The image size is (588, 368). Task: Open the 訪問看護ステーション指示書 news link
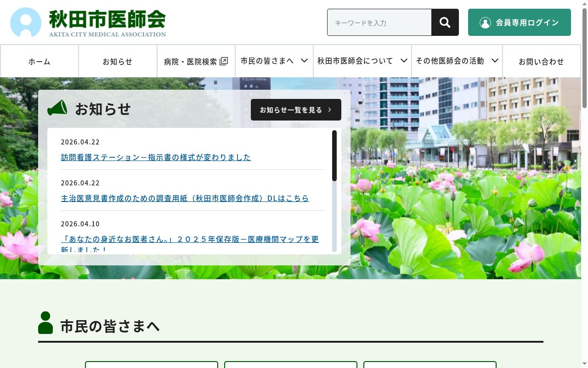(x=156, y=157)
